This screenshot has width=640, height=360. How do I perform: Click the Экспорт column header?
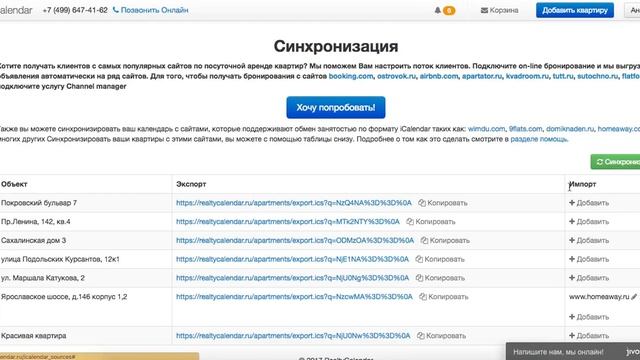(x=191, y=184)
